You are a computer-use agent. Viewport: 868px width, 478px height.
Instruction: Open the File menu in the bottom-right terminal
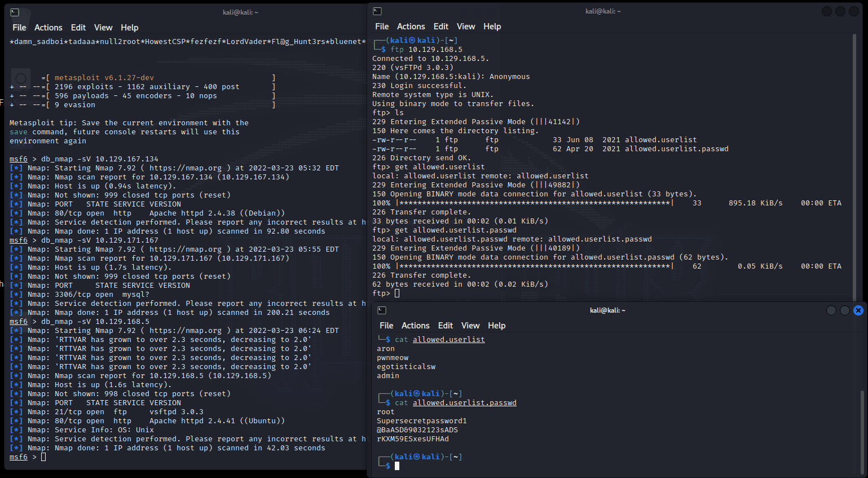(x=386, y=326)
